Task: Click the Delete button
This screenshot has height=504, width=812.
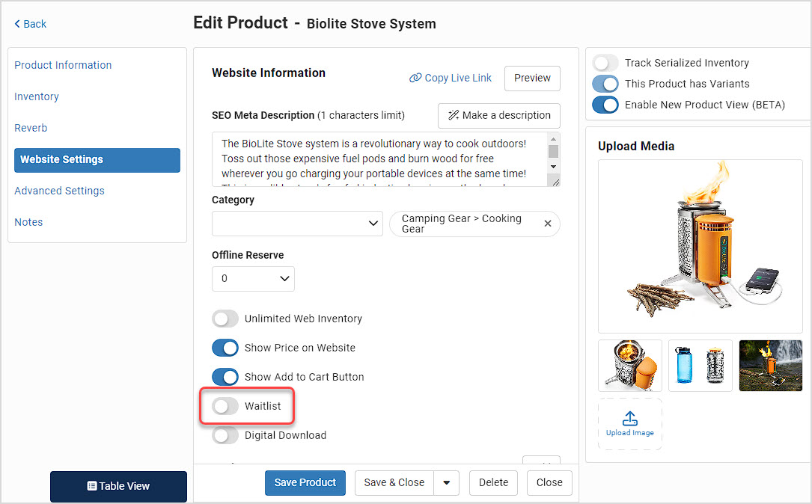Action: click(x=493, y=483)
